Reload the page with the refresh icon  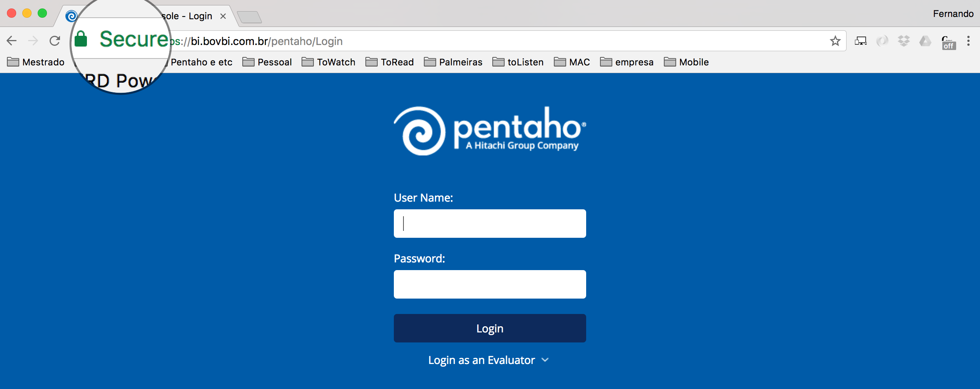pos(55,41)
